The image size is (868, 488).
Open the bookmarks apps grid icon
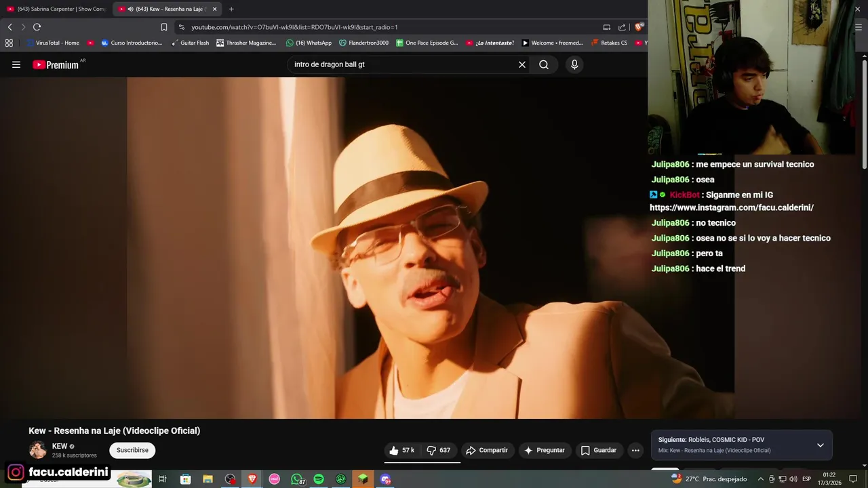9,43
